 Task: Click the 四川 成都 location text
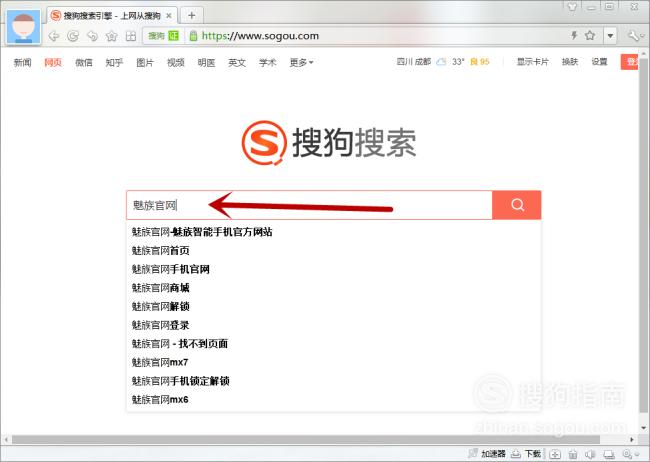click(414, 62)
